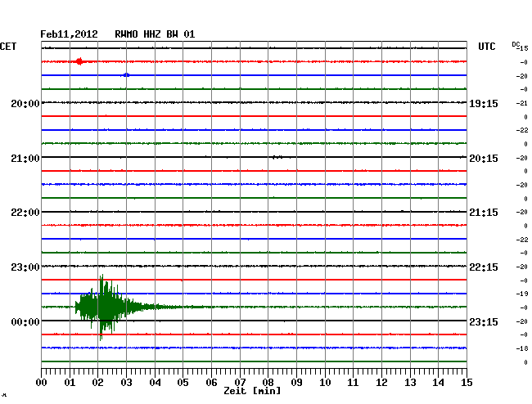
Task: Click the "CET" time zone label
Action: coord(8,47)
